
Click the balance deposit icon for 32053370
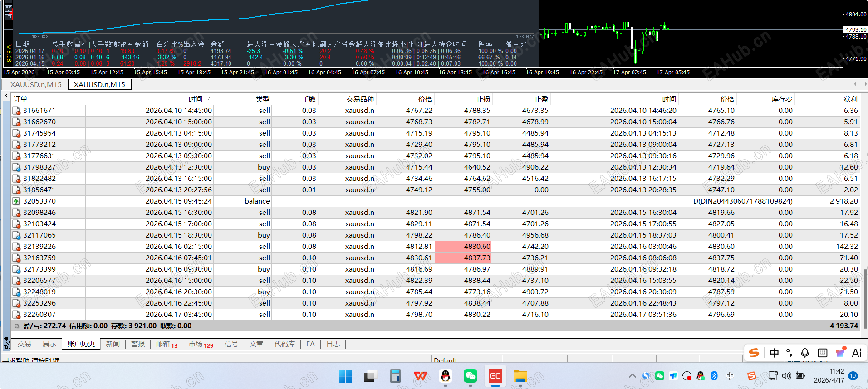click(x=16, y=201)
